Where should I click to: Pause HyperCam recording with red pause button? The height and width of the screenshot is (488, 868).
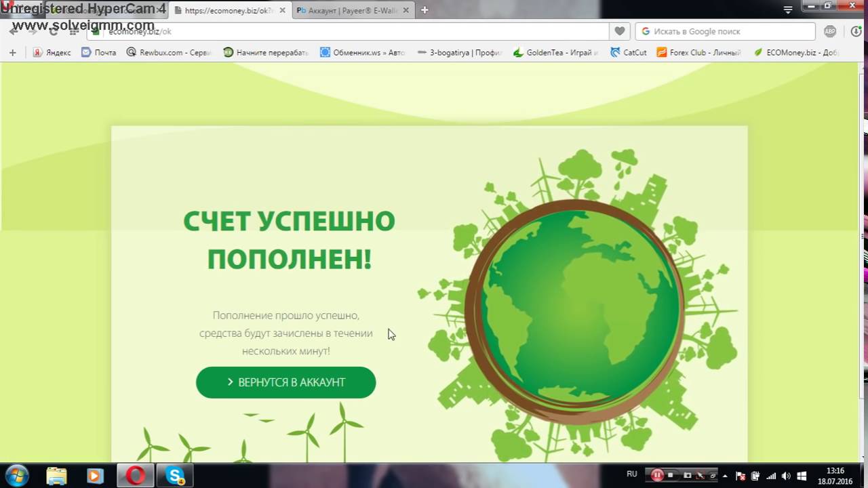coord(656,475)
